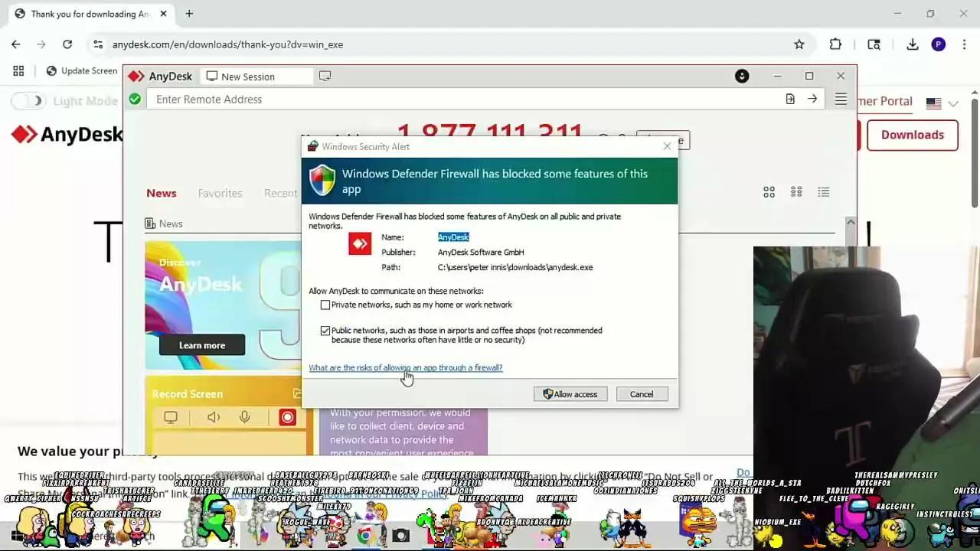The width and height of the screenshot is (980, 551).
Task: Click the News section header in AnyDesk
Action: click(164, 223)
